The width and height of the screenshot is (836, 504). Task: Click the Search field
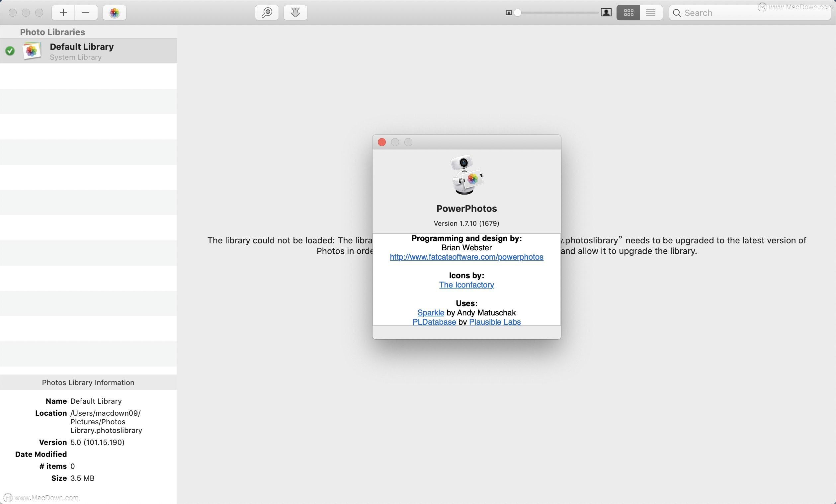(x=749, y=13)
